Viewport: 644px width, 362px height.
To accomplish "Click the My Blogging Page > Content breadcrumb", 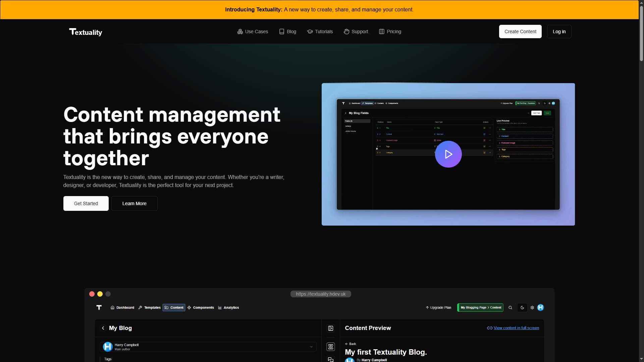I will [x=480, y=307].
